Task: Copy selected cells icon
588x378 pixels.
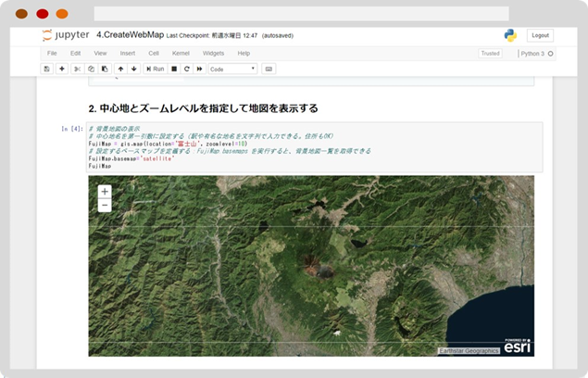Action: pos(91,69)
